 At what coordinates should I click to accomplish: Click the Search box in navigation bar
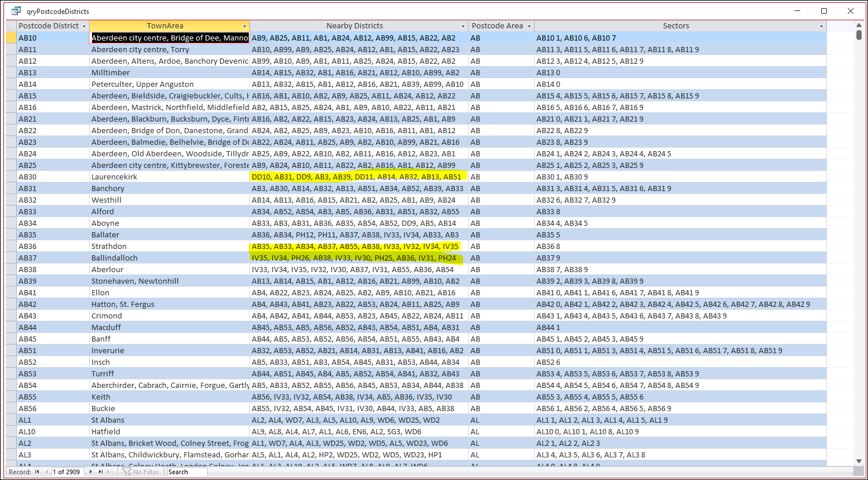[x=186, y=472]
